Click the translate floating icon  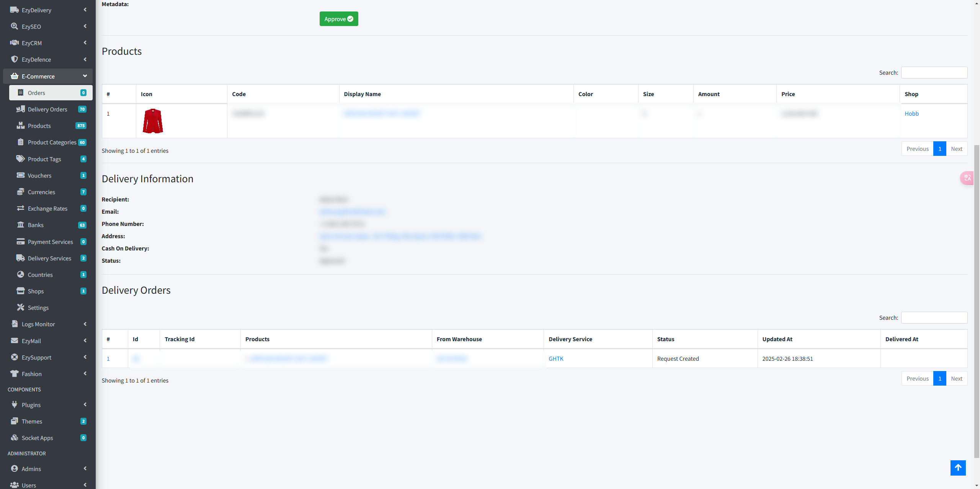(x=967, y=178)
